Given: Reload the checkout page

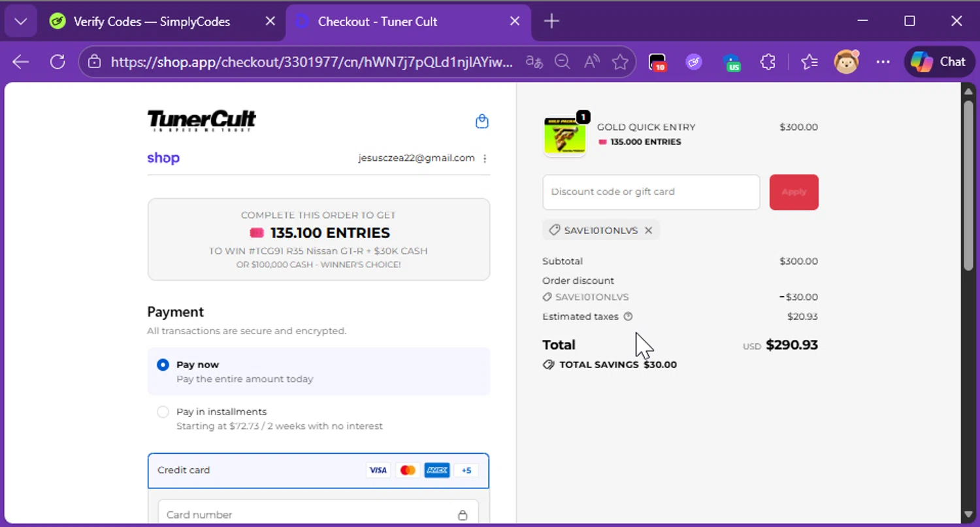Looking at the screenshot, I should 57,62.
